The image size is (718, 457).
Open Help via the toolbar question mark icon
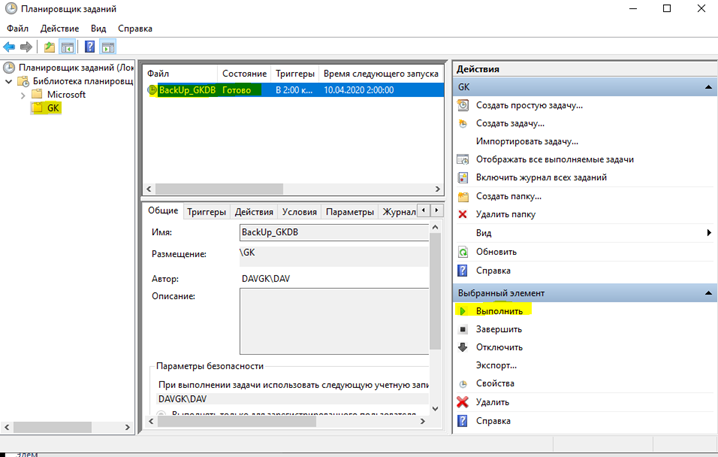point(90,47)
